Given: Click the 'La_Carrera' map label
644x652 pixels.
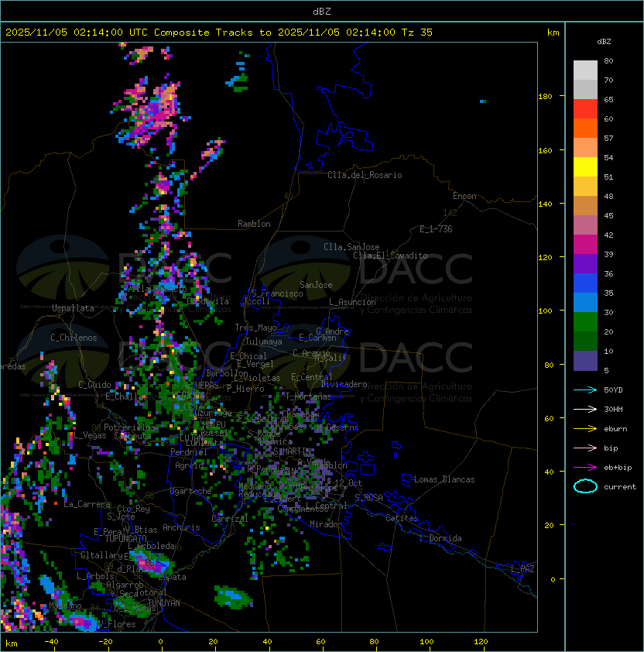Looking at the screenshot, I should 87,504.
